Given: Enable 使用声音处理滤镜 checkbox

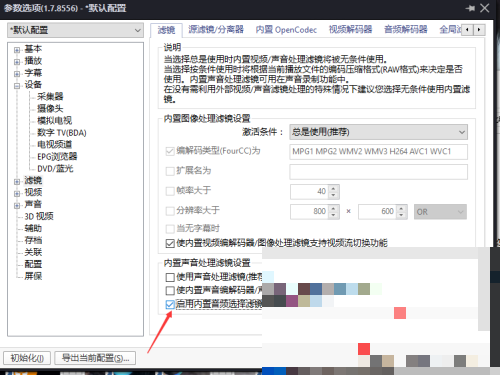Looking at the screenshot, I should 170,277.
